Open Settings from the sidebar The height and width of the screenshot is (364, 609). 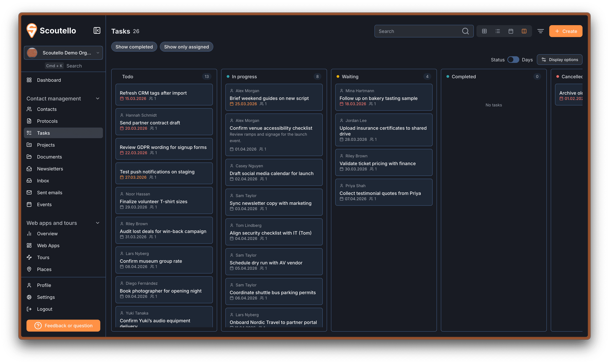63,297
